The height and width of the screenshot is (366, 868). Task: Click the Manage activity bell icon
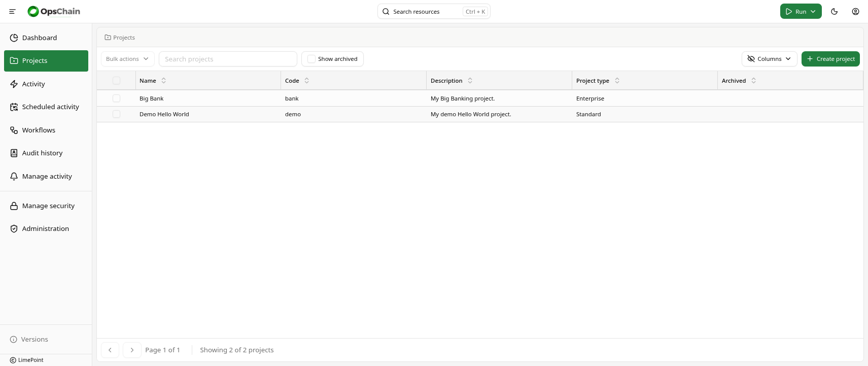[x=14, y=176]
